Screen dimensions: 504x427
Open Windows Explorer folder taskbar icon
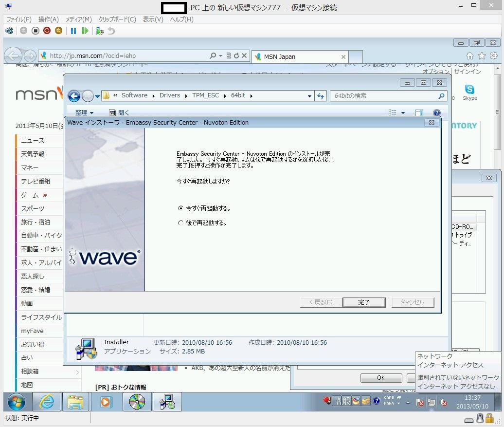coord(75,402)
